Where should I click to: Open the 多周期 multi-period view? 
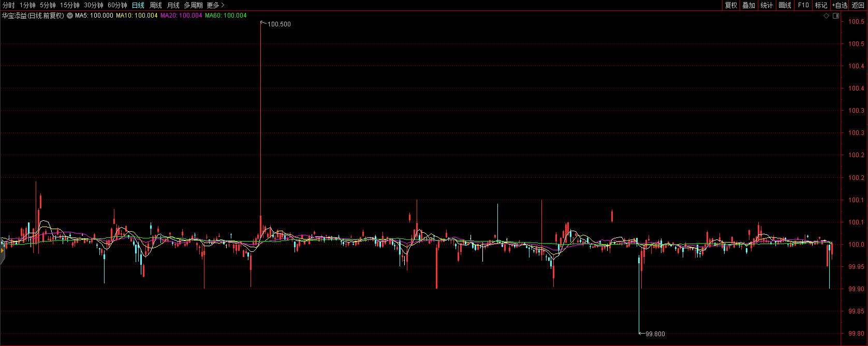(193, 5)
